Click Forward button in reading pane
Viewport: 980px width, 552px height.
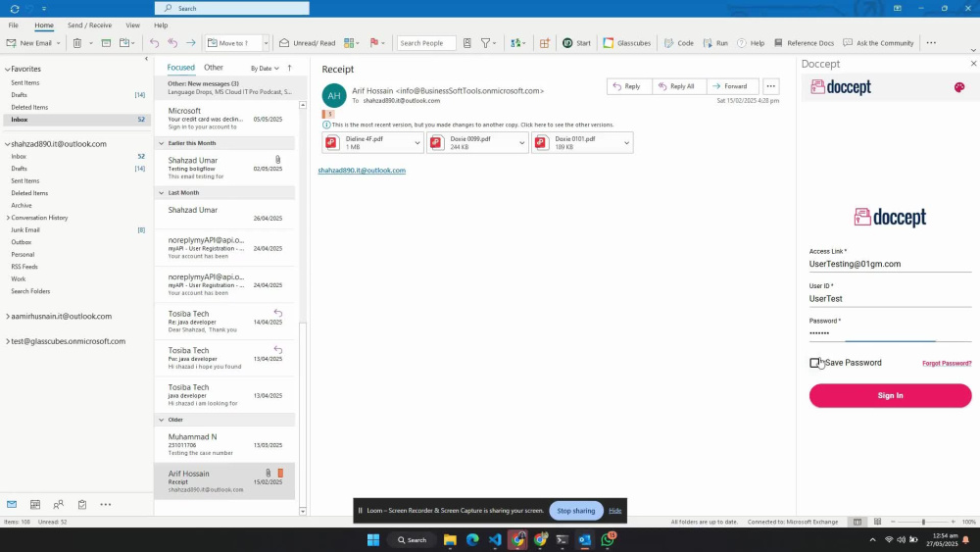(x=732, y=86)
